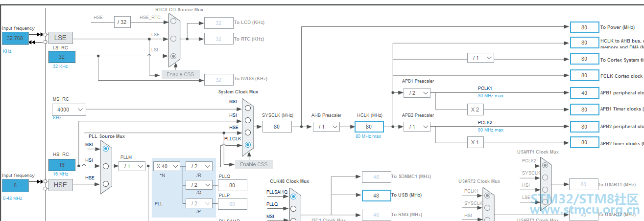Image resolution: width=644 pixels, height=221 pixels.
Task: Select PLLCLK in System Clock Mux
Action: 248,145
